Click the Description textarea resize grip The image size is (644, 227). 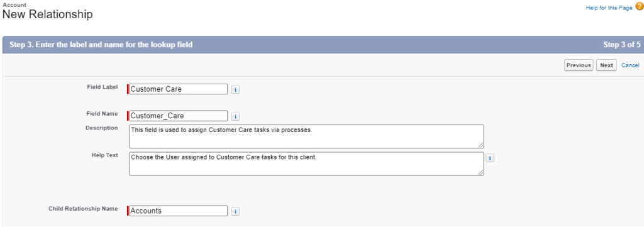pos(480,145)
